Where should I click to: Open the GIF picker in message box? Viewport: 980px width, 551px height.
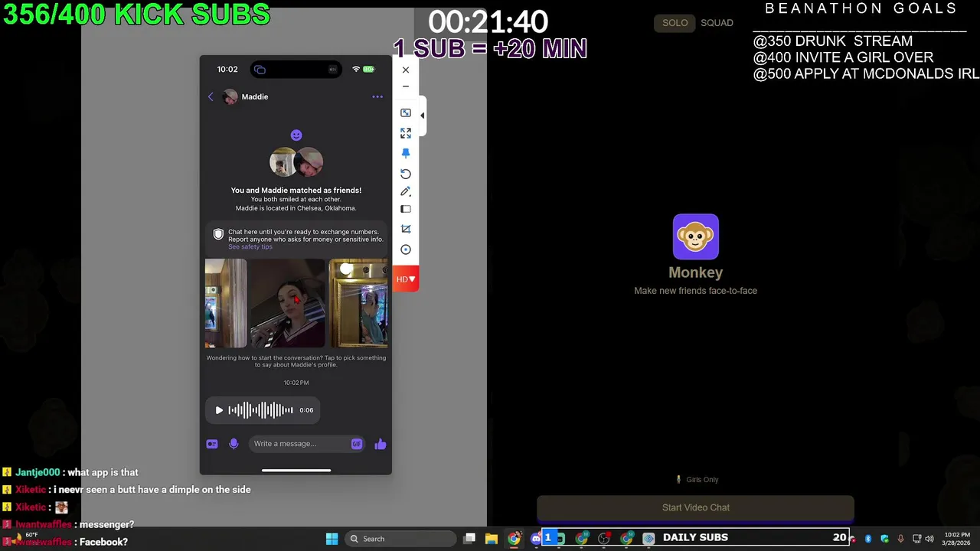pyautogui.click(x=357, y=444)
